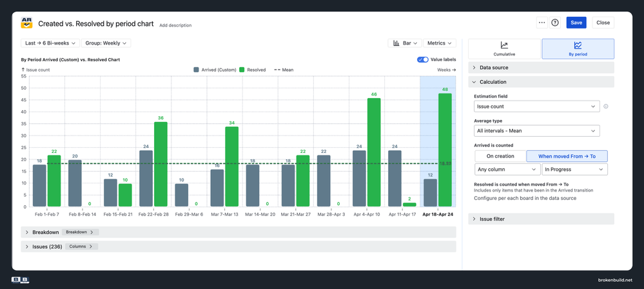Click the Mar 7-Mar 13 axis label
The height and width of the screenshot is (289, 644).
[224, 215]
